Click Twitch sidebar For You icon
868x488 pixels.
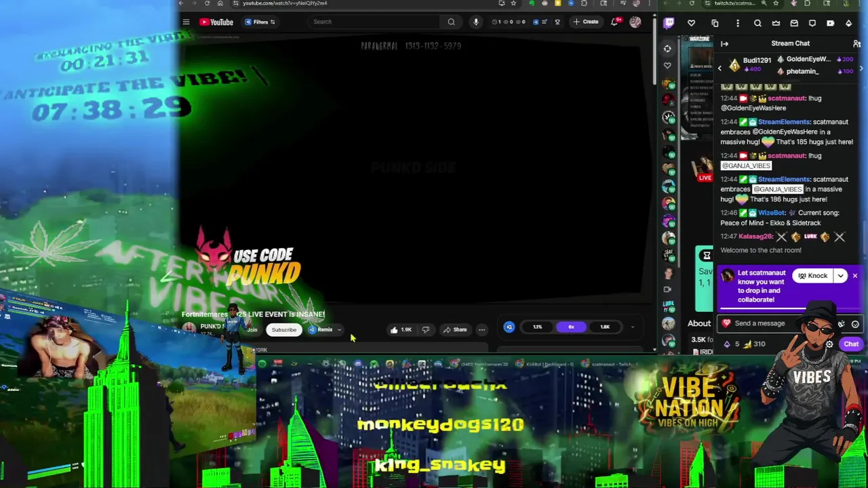(668, 49)
